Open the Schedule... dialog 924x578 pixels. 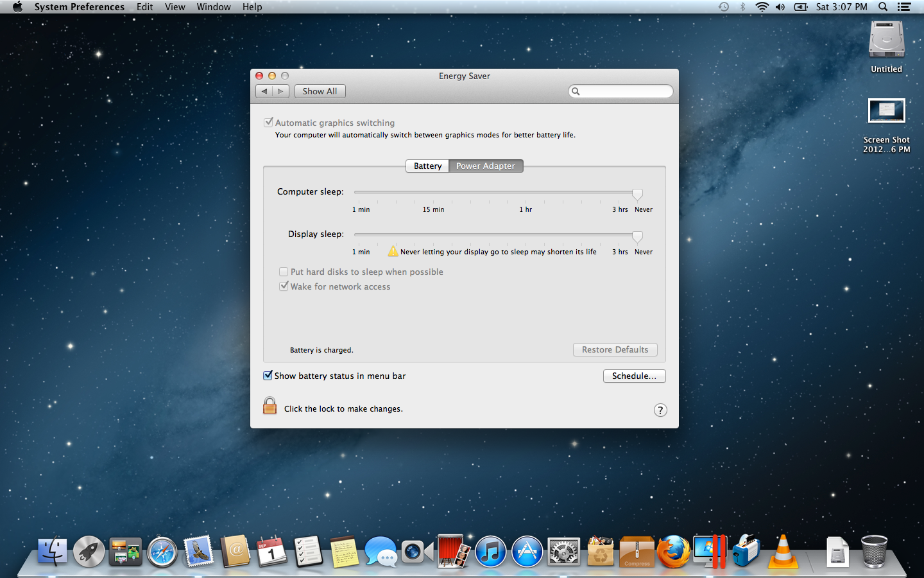(x=634, y=376)
